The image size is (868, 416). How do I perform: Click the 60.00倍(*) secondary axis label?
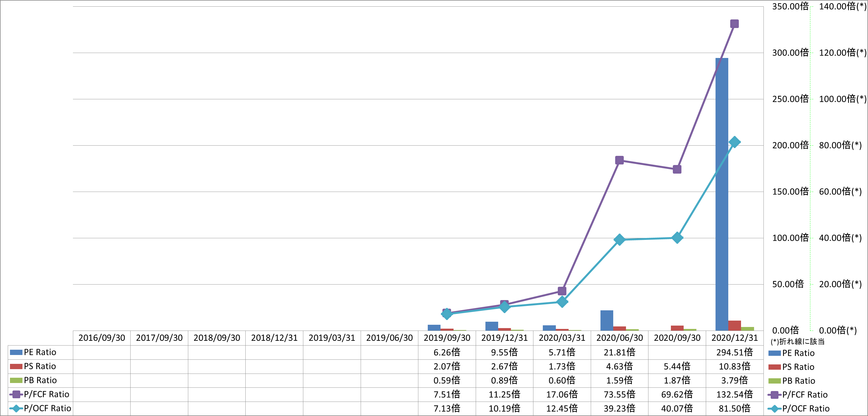(x=840, y=191)
